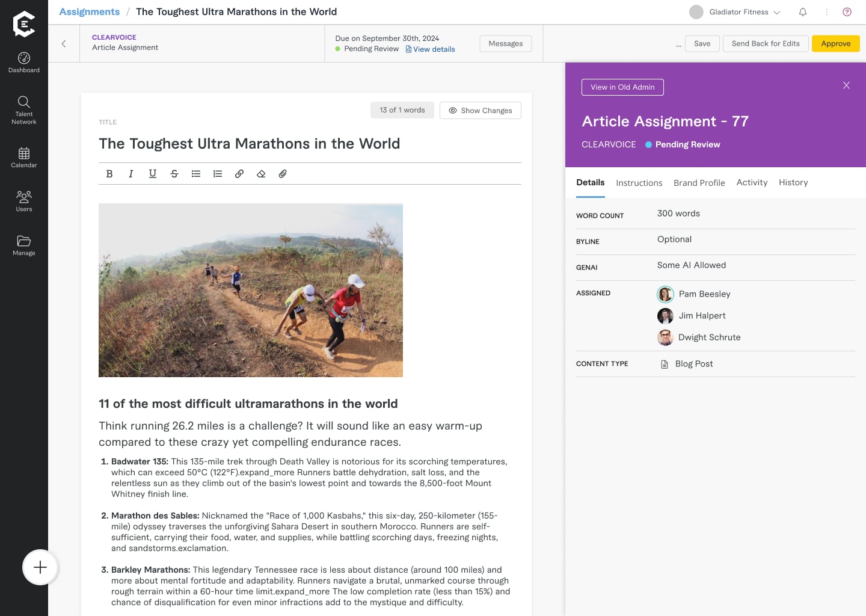
Task: Open the Talent Network sidebar item
Action: 24,110
